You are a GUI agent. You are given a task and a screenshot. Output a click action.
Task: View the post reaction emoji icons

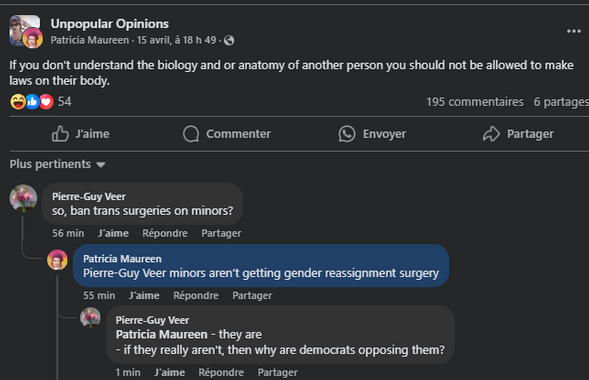(x=32, y=102)
